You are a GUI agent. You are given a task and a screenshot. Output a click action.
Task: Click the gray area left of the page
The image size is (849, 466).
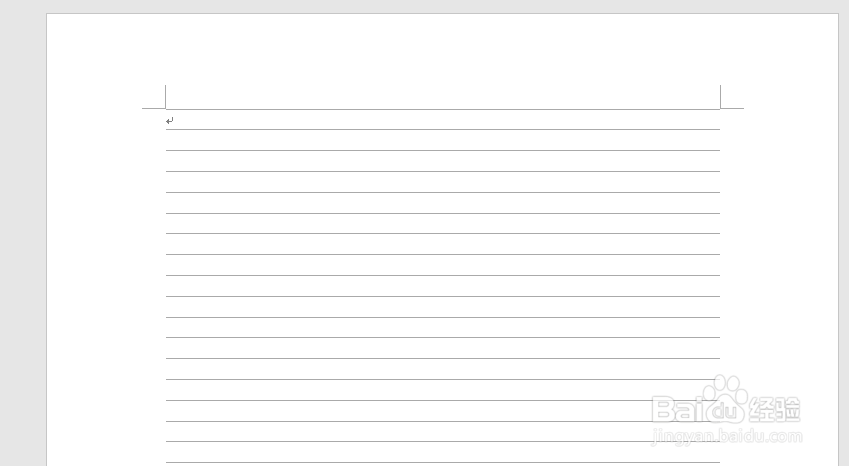tap(23, 238)
